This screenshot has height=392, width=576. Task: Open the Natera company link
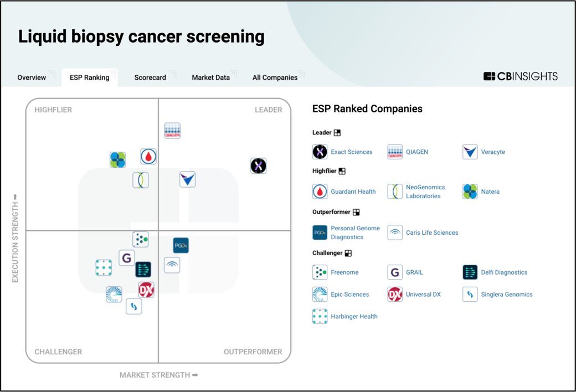[x=490, y=192]
